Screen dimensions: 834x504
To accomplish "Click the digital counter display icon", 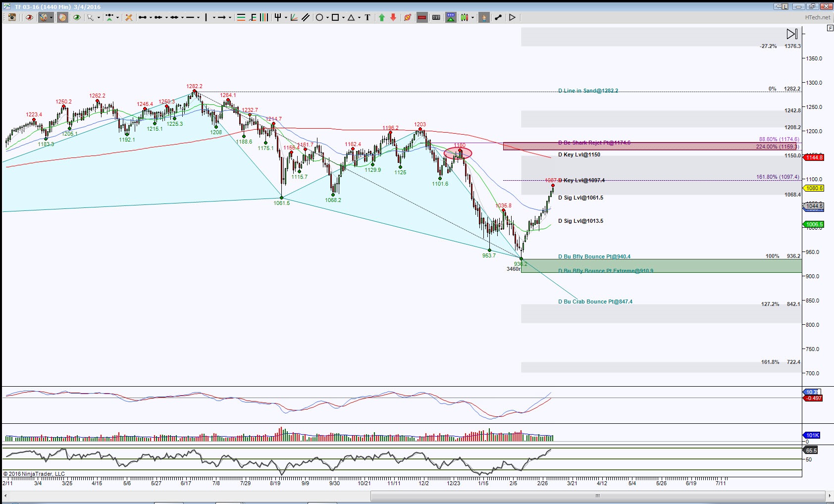I will 436,17.
